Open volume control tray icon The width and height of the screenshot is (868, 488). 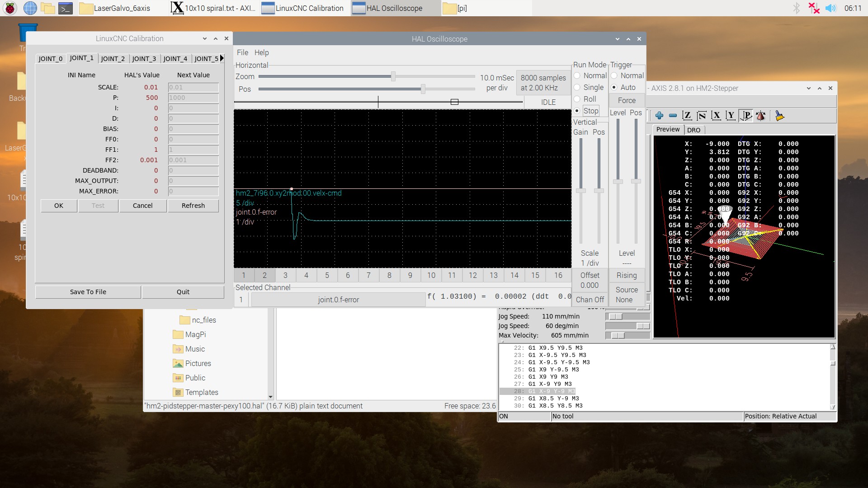(x=831, y=8)
